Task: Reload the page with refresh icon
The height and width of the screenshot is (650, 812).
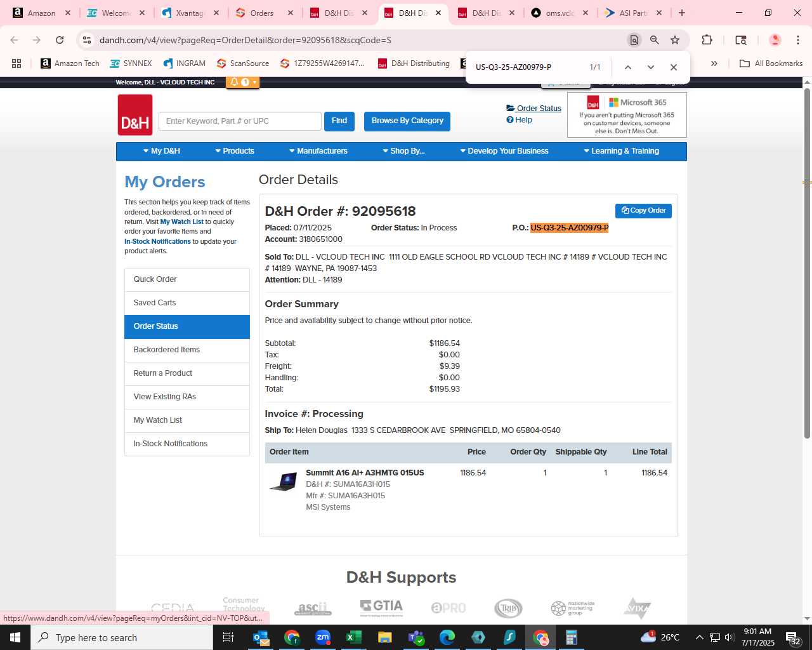Action: [60, 40]
